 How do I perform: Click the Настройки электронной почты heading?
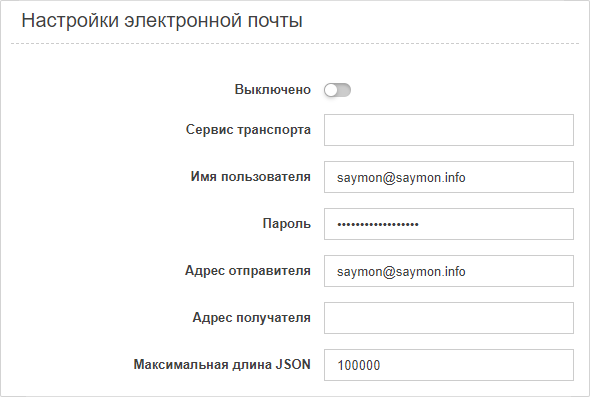pos(162,20)
